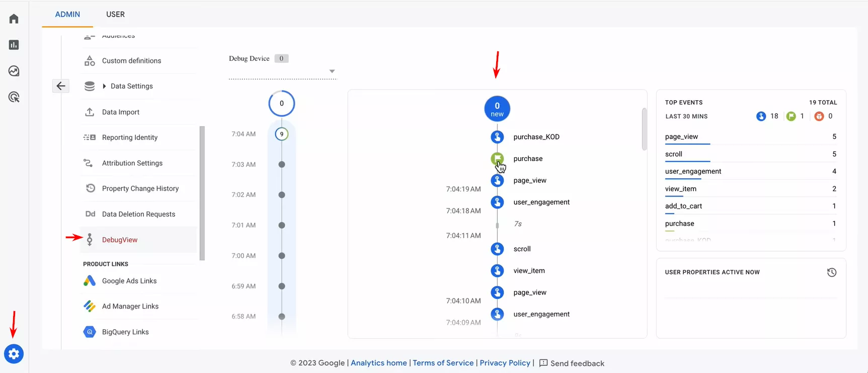Click the Data Settings database icon
Image resolution: width=868 pixels, height=373 pixels.
(x=90, y=86)
